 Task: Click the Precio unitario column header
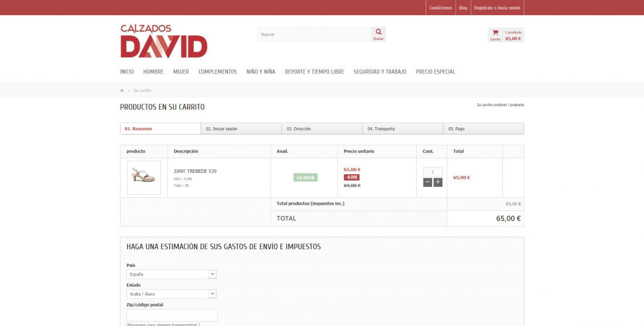pos(359,151)
